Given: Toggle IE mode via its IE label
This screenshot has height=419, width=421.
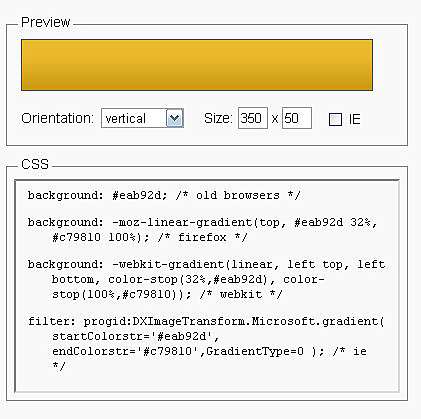Looking at the screenshot, I should pyautogui.click(x=355, y=119).
